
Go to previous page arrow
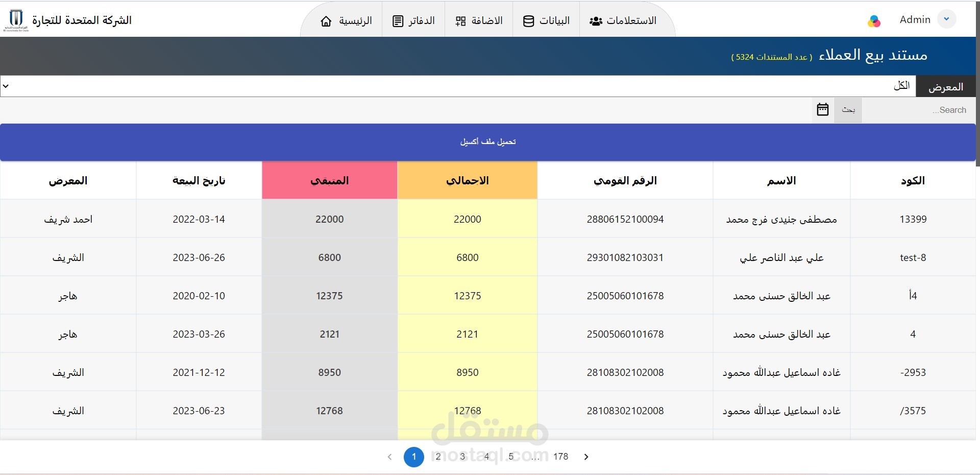click(389, 457)
